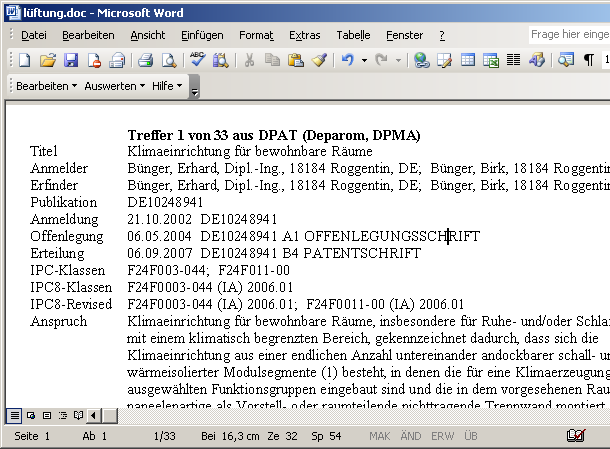Click the E-mail icon in the toolbar

pos(117,60)
